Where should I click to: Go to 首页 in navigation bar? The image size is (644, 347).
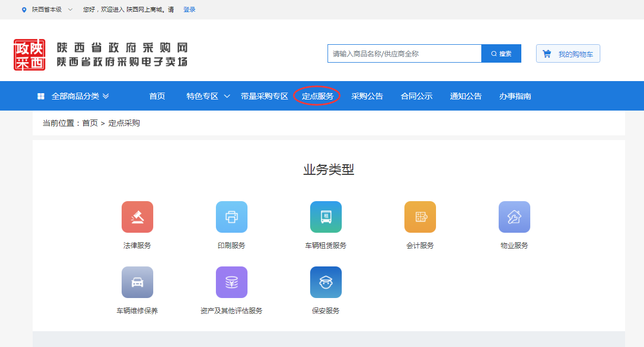click(x=157, y=96)
